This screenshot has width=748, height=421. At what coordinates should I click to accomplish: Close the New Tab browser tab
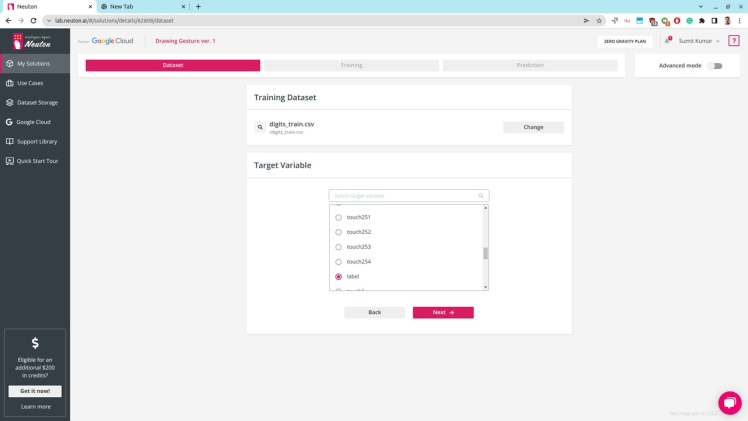coord(183,7)
